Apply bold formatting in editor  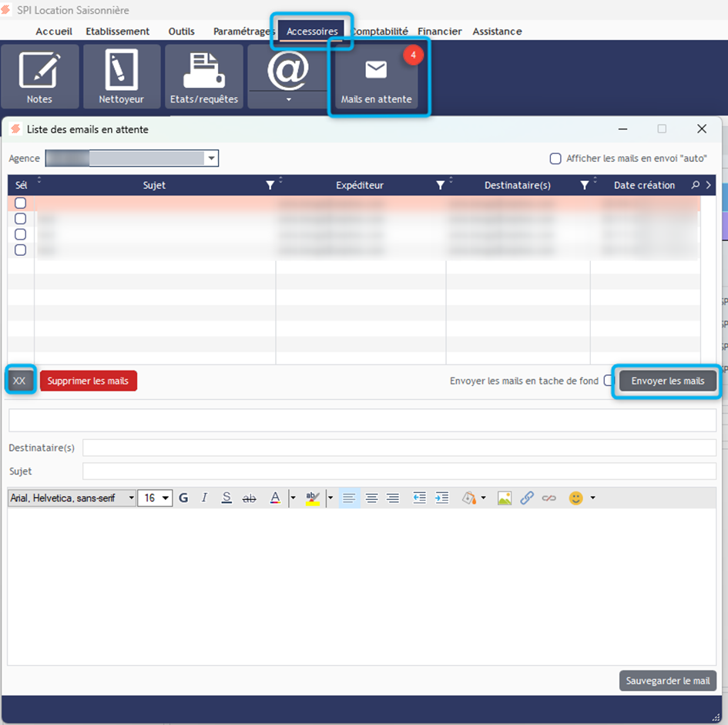pos(183,498)
